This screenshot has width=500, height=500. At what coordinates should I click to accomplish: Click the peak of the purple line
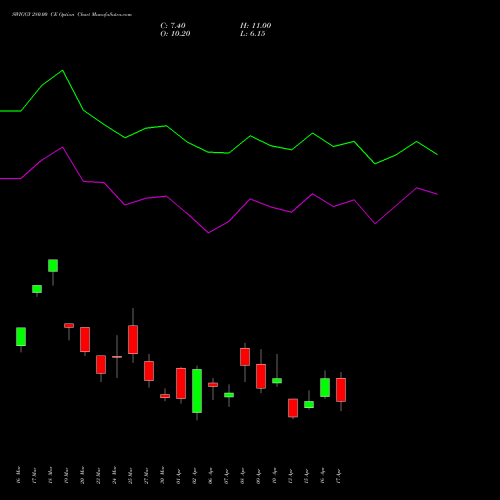(62, 147)
